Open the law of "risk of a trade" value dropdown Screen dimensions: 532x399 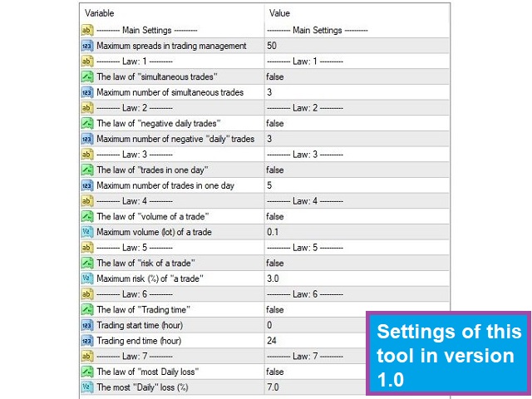pos(275,263)
